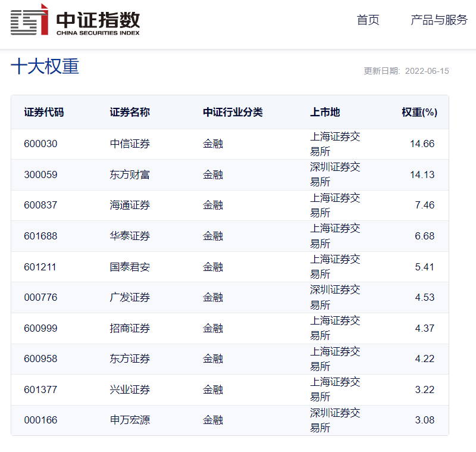Select stock name 兴业证券
The width and height of the screenshot is (476, 452).
pyautogui.click(x=130, y=389)
